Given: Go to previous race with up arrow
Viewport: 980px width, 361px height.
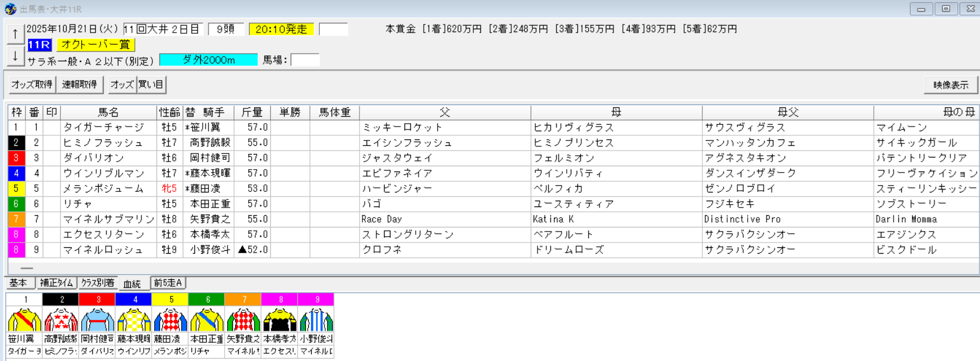Looking at the screenshot, I should pyautogui.click(x=15, y=34).
